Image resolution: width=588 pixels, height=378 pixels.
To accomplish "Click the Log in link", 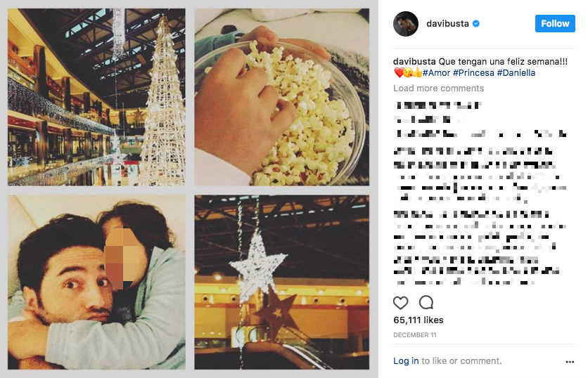I will click(x=406, y=360).
